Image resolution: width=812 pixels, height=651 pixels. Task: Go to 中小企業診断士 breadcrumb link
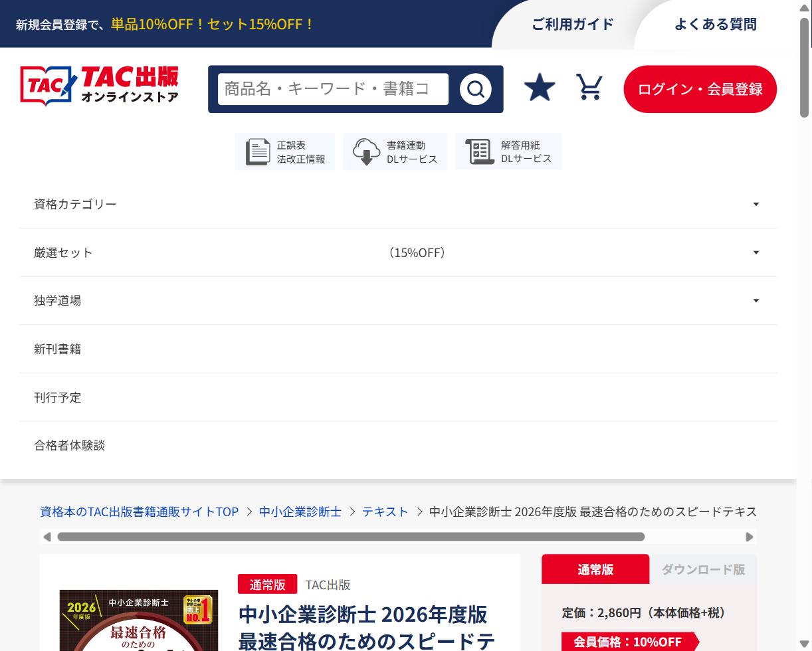coord(300,511)
